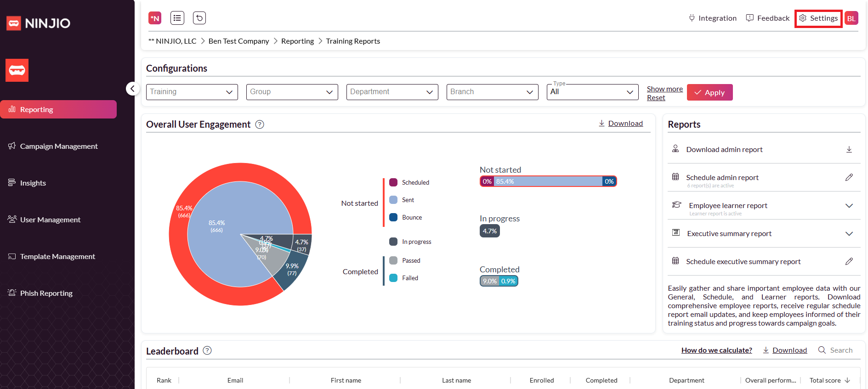Viewport: 868px width, 389px height.
Task: Click the download icon for admin report
Action: coord(849,150)
